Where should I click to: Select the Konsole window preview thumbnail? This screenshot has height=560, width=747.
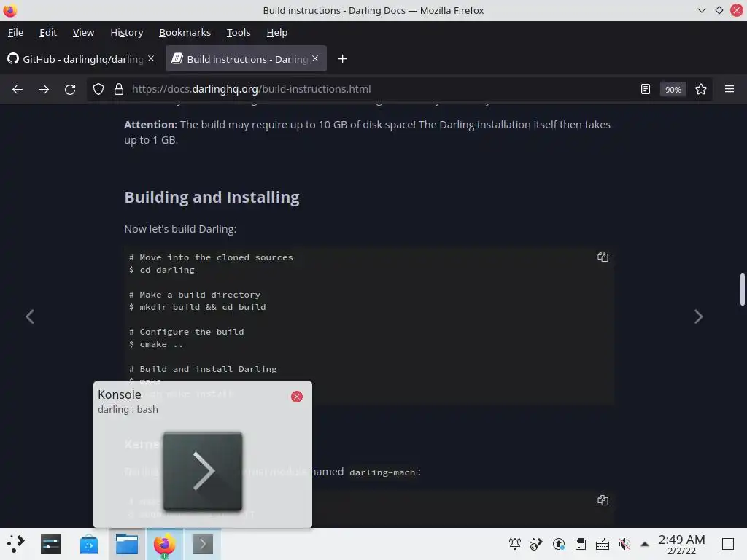tap(203, 472)
